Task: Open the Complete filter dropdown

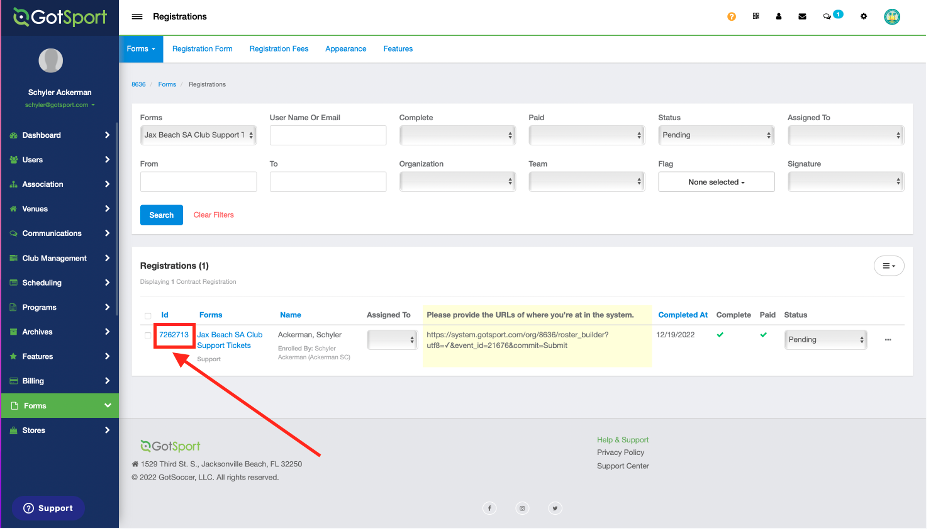Action: coord(457,135)
